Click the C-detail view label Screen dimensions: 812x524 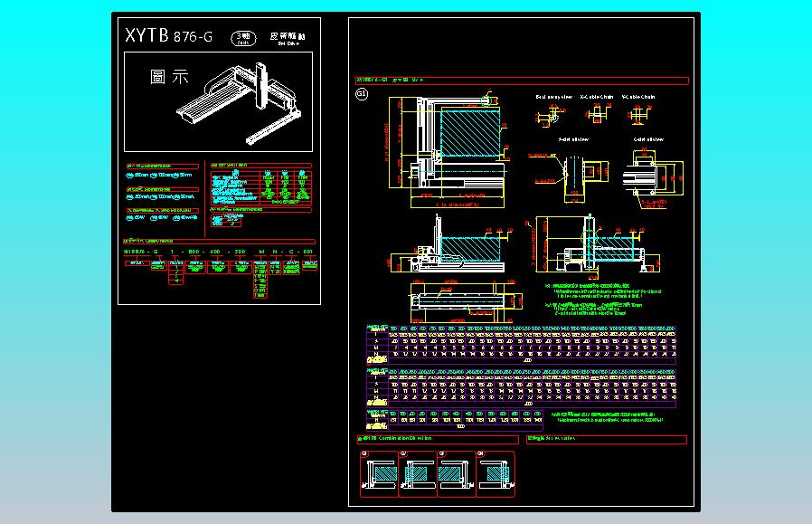click(648, 139)
